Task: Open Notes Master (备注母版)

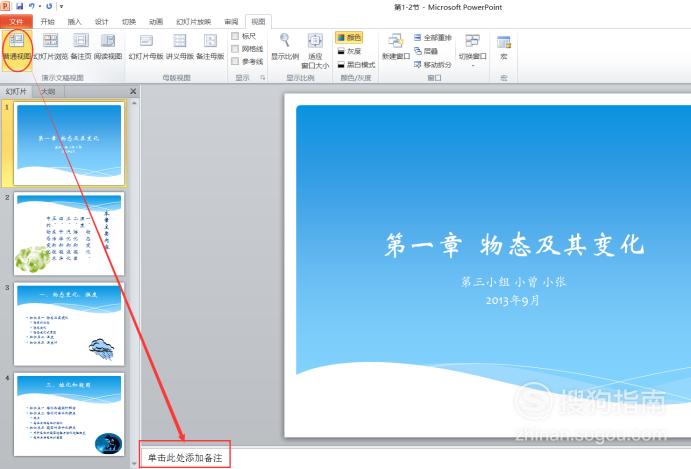Action: pyautogui.click(x=210, y=47)
